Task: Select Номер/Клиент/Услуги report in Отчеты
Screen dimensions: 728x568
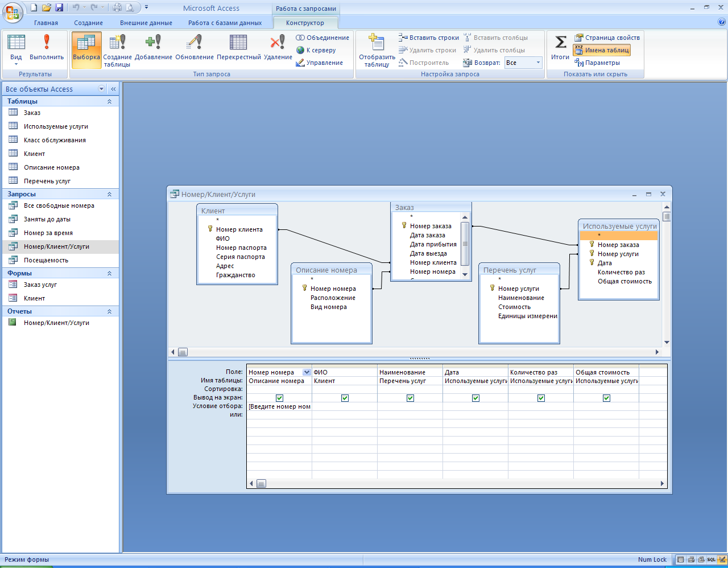Action: click(x=61, y=323)
